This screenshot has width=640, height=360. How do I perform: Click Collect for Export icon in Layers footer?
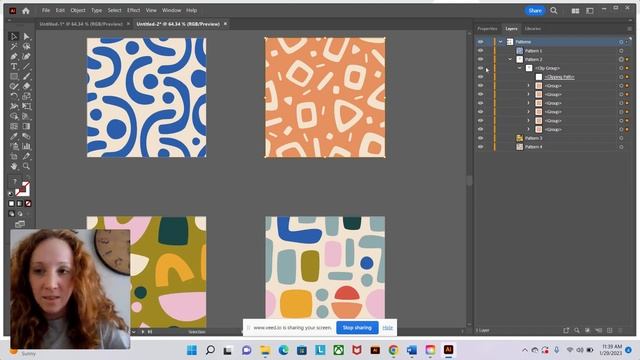click(566, 330)
